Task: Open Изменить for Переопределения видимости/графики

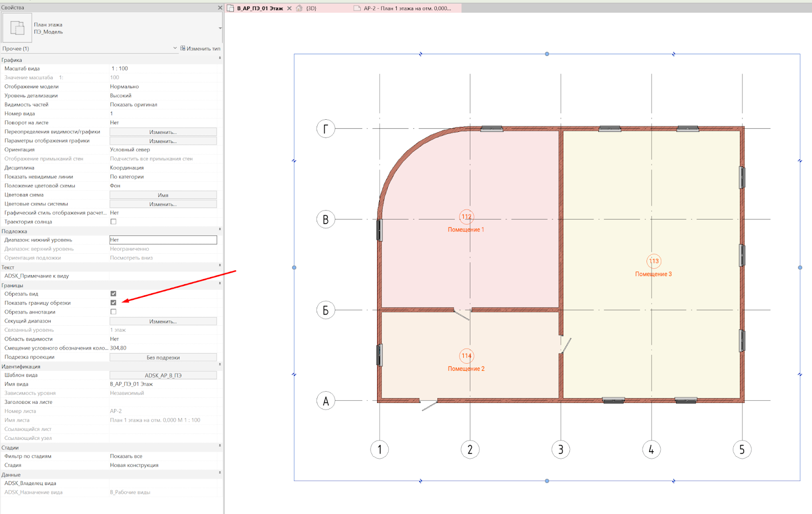Action: click(163, 132)
